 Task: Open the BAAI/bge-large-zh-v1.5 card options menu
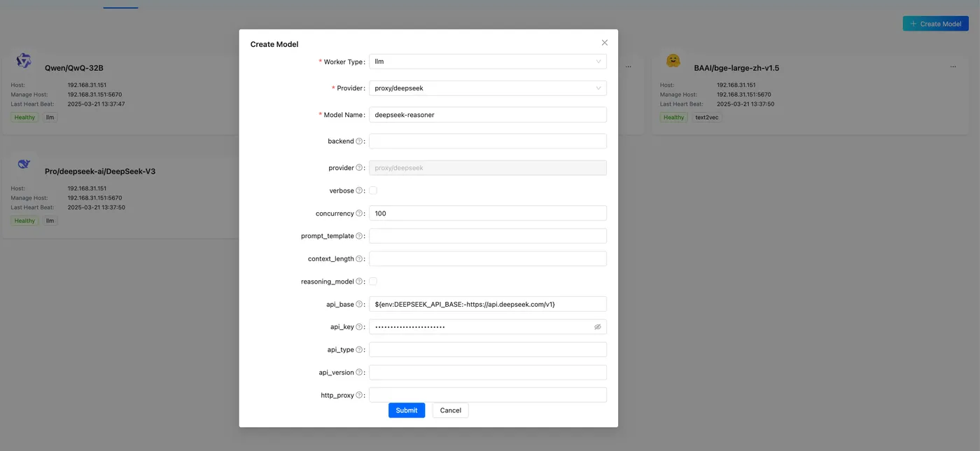[953, 67]
